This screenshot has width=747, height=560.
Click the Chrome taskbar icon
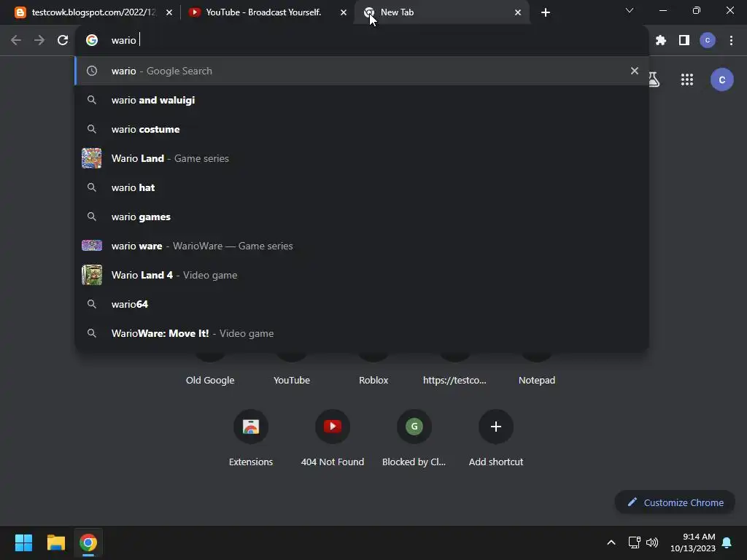(x=88, y=542)
